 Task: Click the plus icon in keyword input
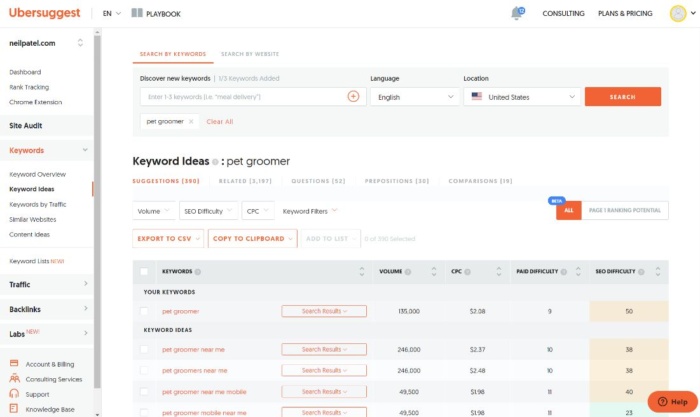click(353, 96)
